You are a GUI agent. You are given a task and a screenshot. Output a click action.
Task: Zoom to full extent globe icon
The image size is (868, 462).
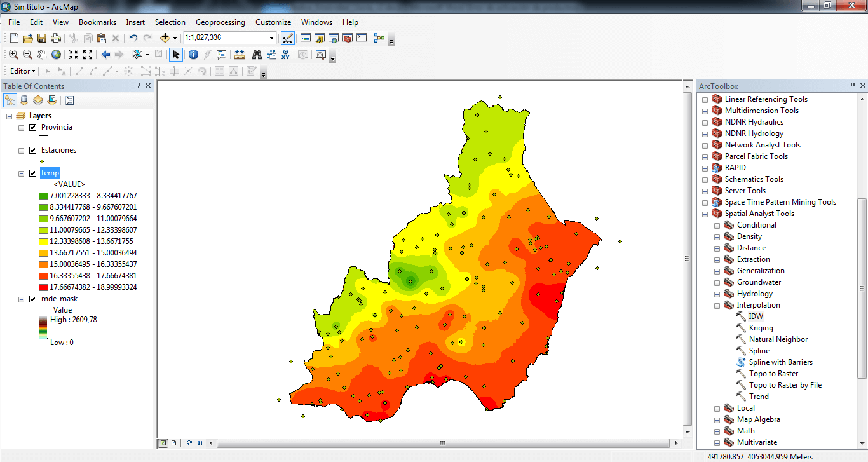(x=57, y=55)
